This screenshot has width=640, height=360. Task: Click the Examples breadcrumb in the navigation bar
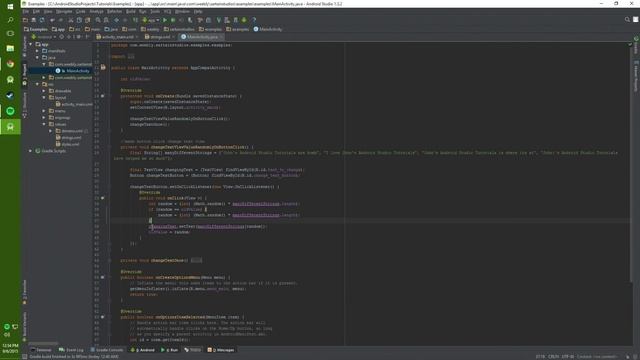pyautogui.click(x=36, y=29)
